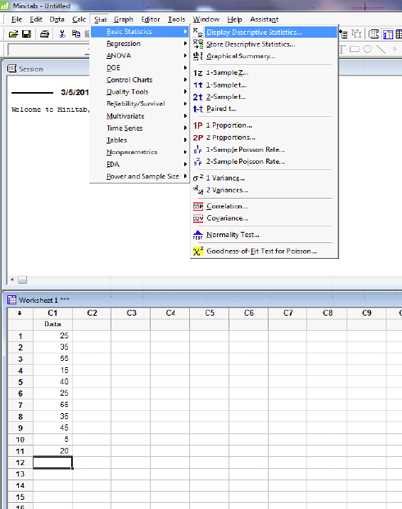Choose Graphical Summary entry
This screenshot has width=402, height=509.
click(x=264, y=56)
